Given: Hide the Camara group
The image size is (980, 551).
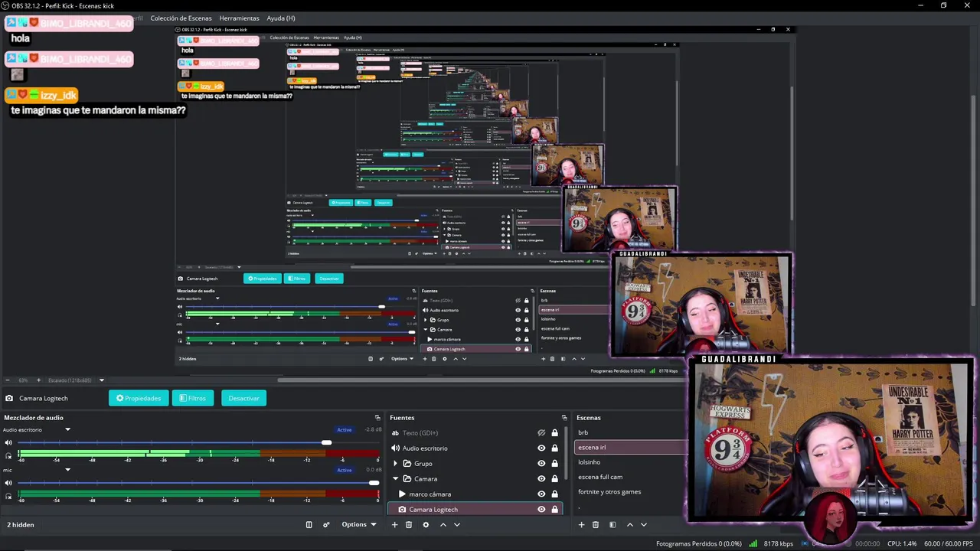Looking at the screenshot, I should (541, 479).
